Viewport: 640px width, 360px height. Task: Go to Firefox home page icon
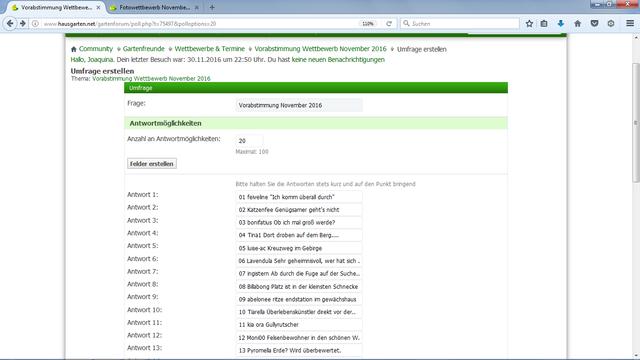[x=578, y=24]
